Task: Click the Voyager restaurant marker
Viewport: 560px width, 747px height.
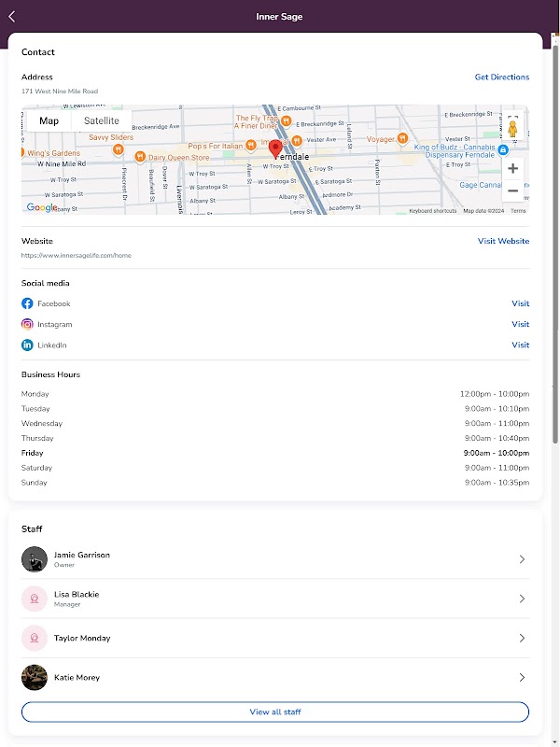Action: [x=402, y=138]
